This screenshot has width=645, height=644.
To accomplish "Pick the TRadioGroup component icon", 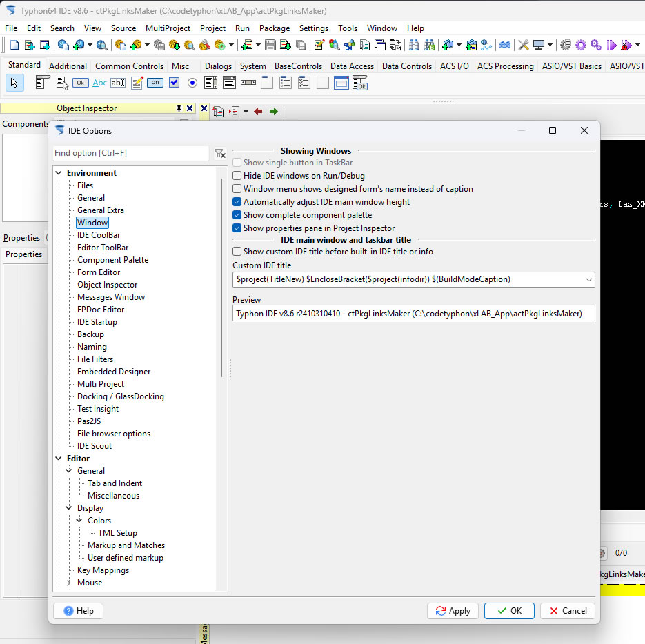I will tap(286, 83).
